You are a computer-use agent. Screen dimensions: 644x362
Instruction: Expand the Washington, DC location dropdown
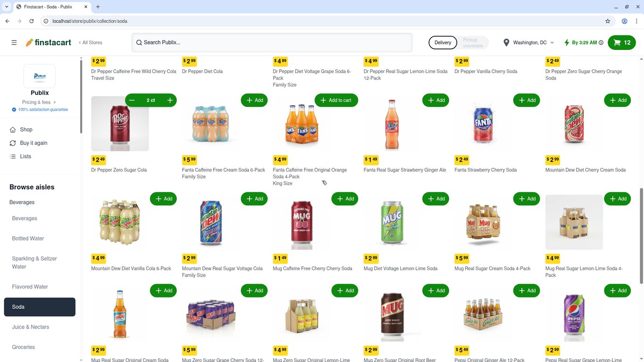(528, 42)
